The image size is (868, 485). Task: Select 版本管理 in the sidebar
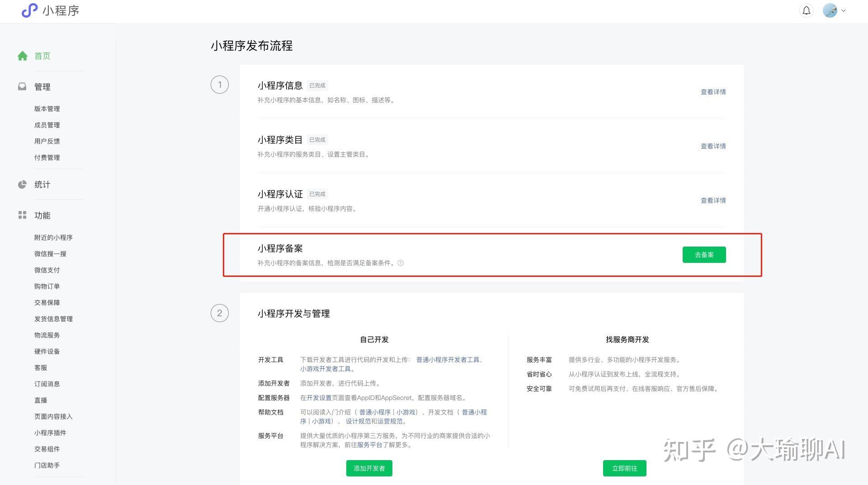[x=47, y=109]
